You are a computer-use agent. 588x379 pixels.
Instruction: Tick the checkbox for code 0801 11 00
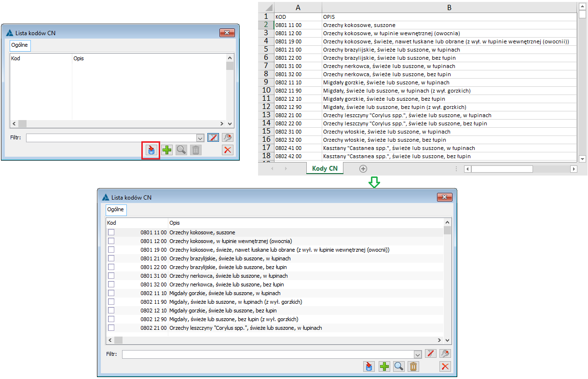click(111, 232)
